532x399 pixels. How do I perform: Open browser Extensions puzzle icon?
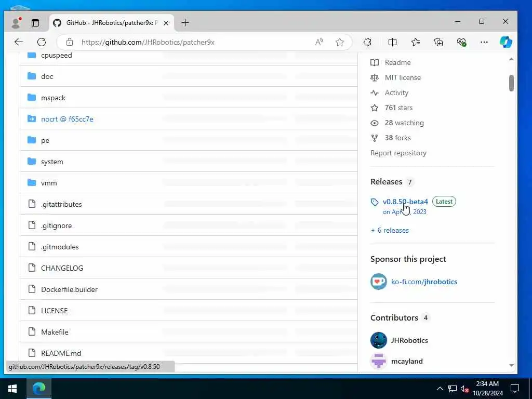[x=367, y=42]
